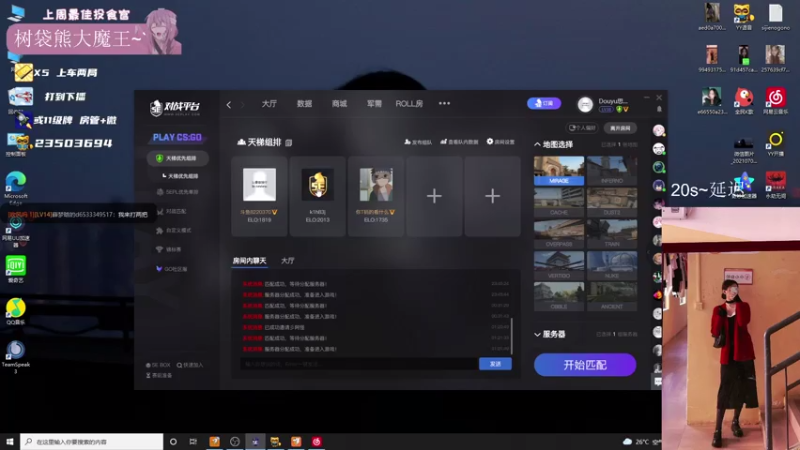Open the weather widget in taskbar
Screen dimensions: 800x450
[x=641, y=441]
